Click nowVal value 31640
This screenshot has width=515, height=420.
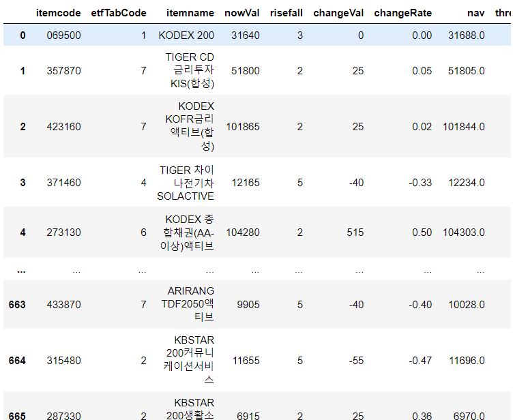click(x=246, y=35)
